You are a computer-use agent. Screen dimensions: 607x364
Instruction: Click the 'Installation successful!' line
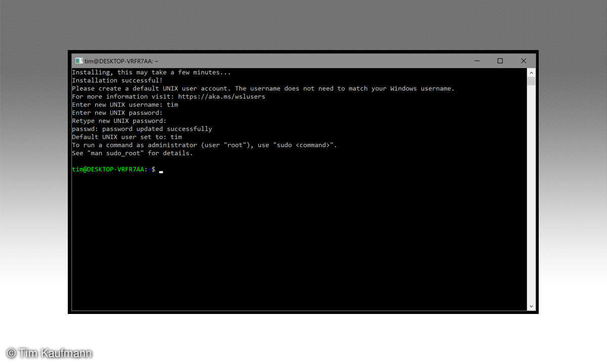[x=117, y=80]
